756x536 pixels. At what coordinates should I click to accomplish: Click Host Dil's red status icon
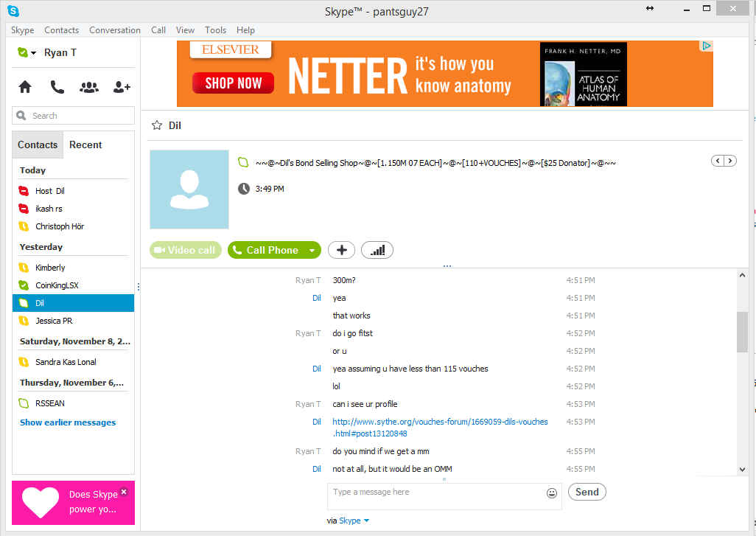click(x=24, y=191)
